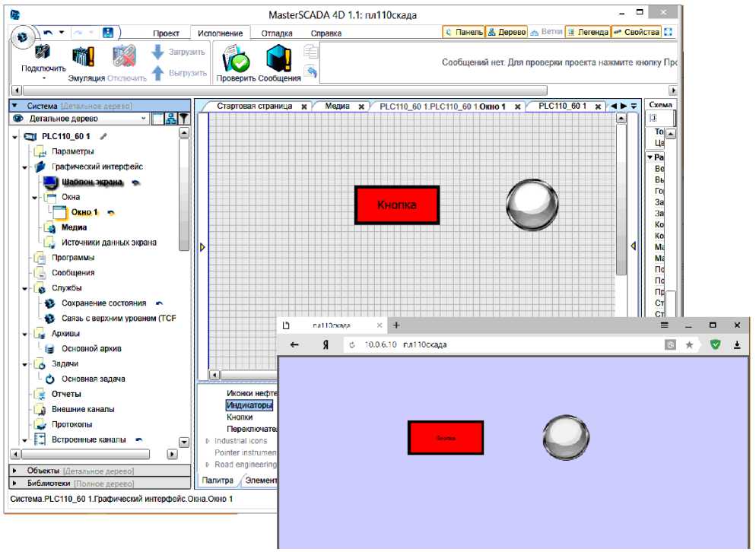Click the round indicator lamp in editor canvas
This screenshot has width=756, height=552.
tap(532, 205)
